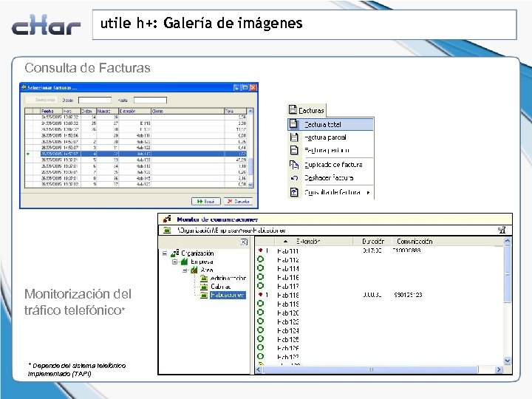This screenshot has height=399, width=532.
Task: Click the 990129123 communication number for Hab 118
Action: [x=408, y=295]
